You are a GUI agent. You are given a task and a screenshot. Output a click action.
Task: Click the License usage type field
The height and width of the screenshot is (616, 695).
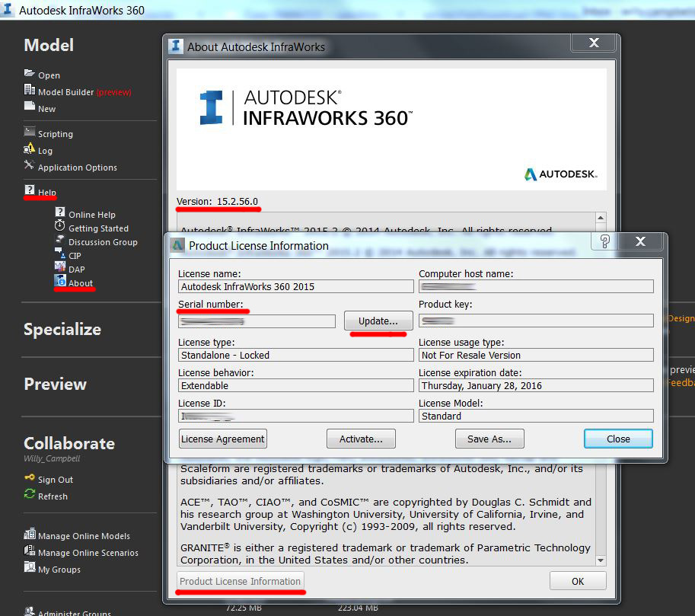pyautogui.click(x=536, y=355)
